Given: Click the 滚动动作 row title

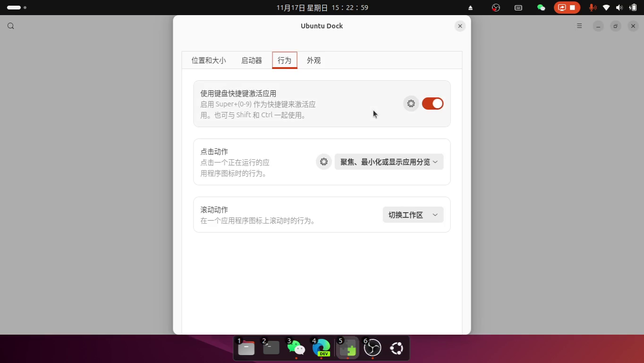Looking at the screenshot, I should [x=214, y=209].
